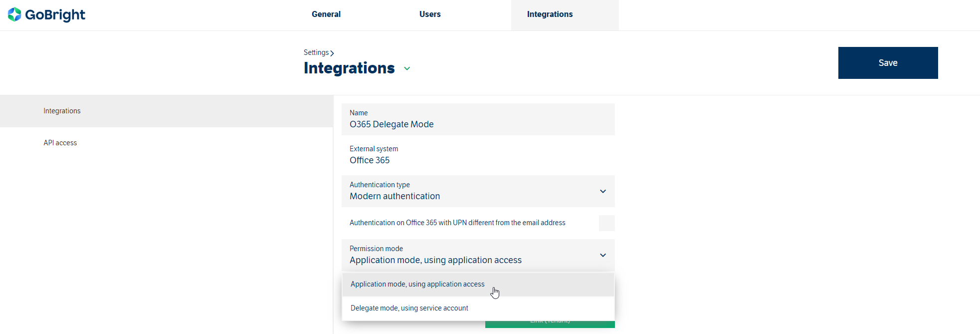Click the Name field with O365 Delegate Mode
980x334 pixels.
[x=477, y=120]
